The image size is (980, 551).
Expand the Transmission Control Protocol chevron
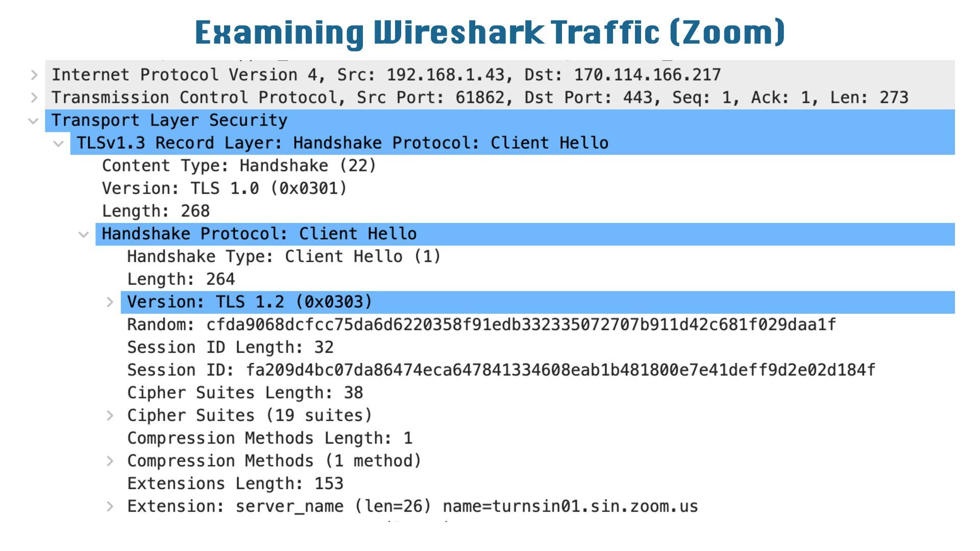(34, 97)
